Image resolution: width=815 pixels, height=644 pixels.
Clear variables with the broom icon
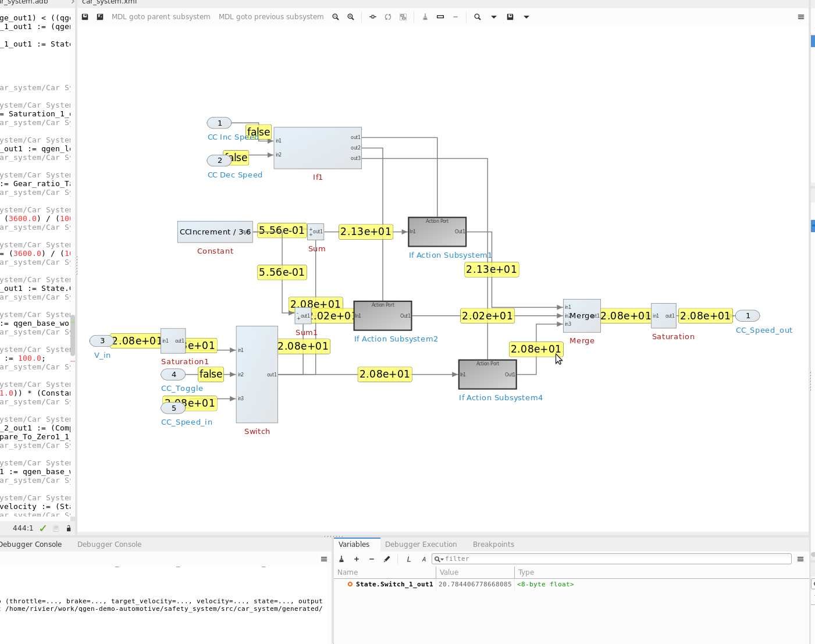click(341, 559)
